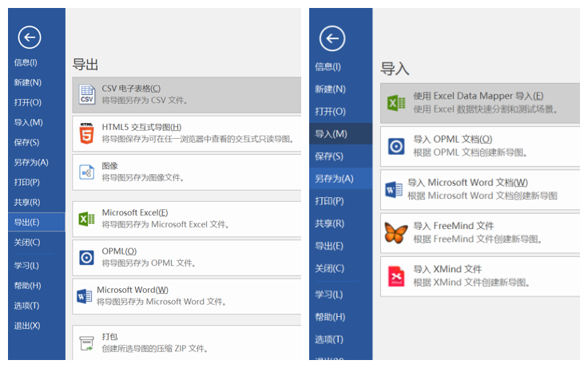The height and width of the screenshot is (368, 588).
Task: Export as OPML(O)
Action: click(x=186, y=258)
